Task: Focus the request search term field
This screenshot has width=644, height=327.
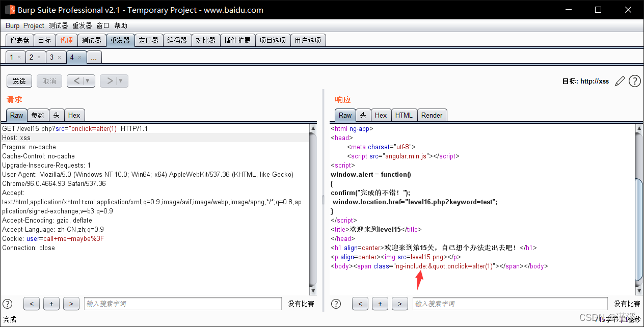Action: (x=183, y=304)
